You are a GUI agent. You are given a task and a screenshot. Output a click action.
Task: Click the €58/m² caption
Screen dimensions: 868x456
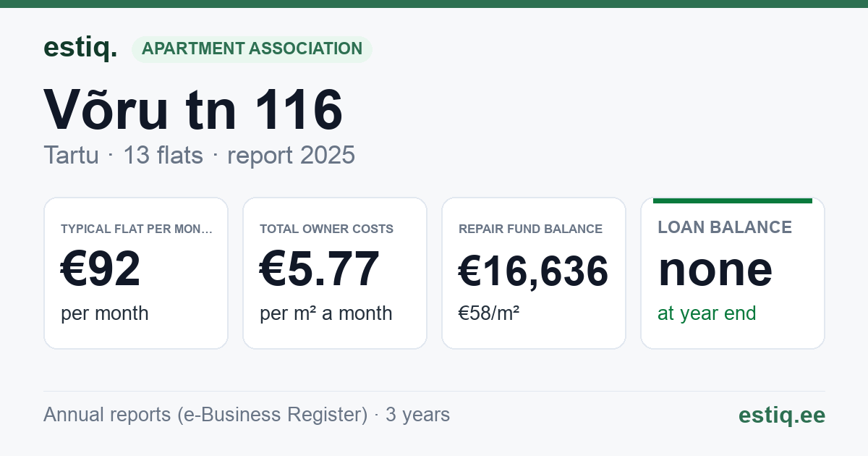click(489, 313)
